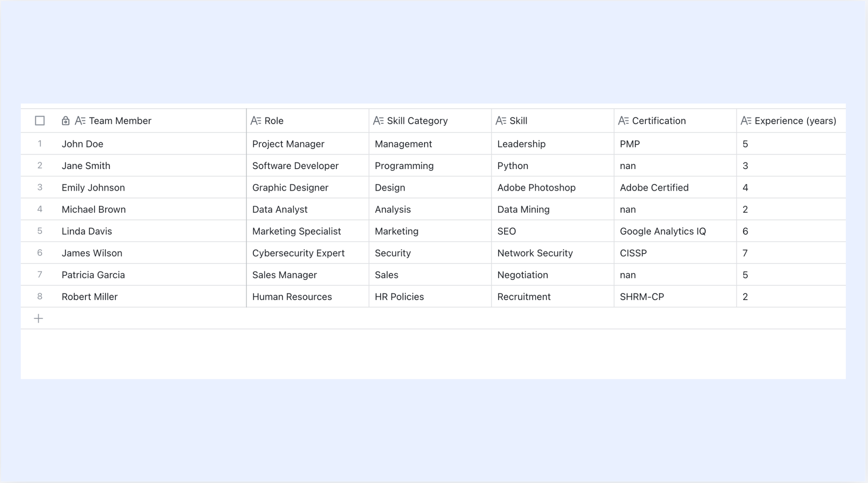Screen dimensions: 868x483
Task: Select the Google Analytics IQ cell
Action: (675, 231)
